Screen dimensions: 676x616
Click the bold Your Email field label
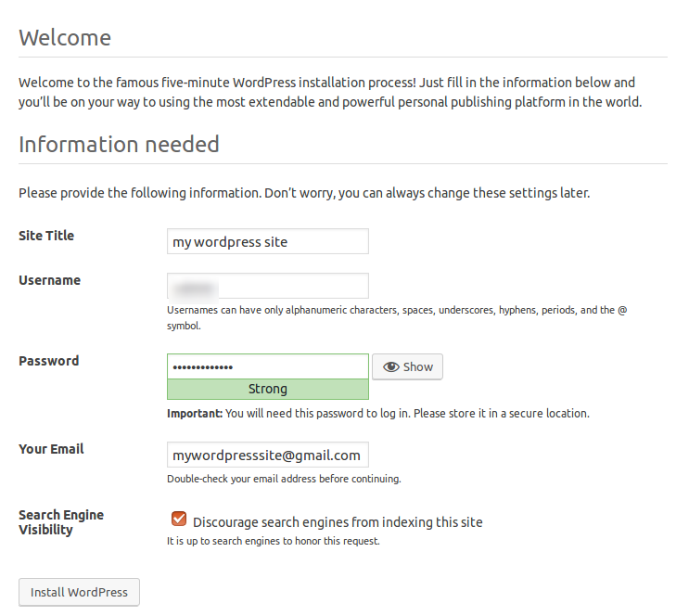51,449
